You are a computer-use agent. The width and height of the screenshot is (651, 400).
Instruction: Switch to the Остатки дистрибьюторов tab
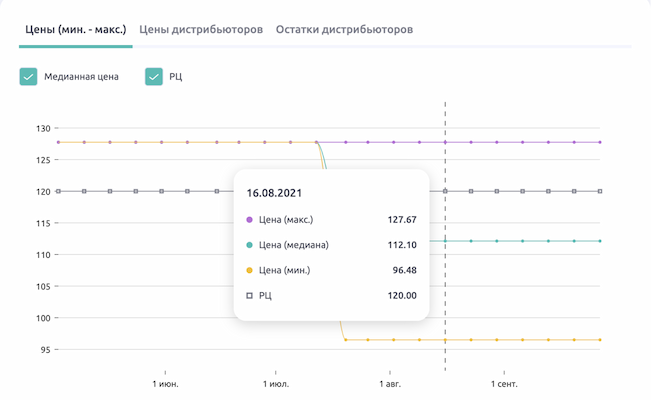tap(344, 29)
